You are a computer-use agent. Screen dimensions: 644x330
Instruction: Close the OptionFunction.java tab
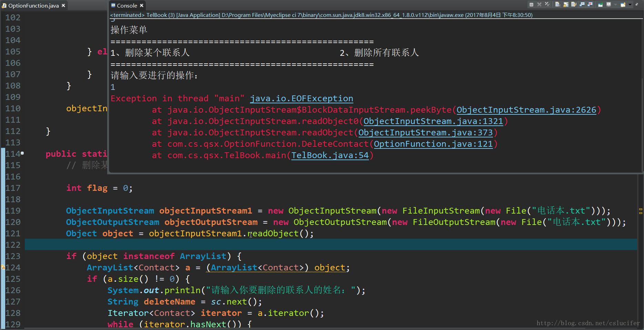pos(63,6)
